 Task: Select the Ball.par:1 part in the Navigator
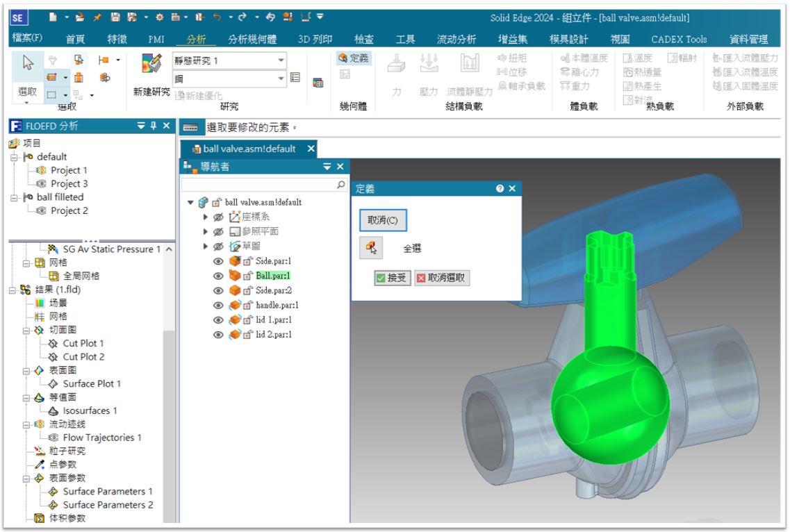[272, 276]
